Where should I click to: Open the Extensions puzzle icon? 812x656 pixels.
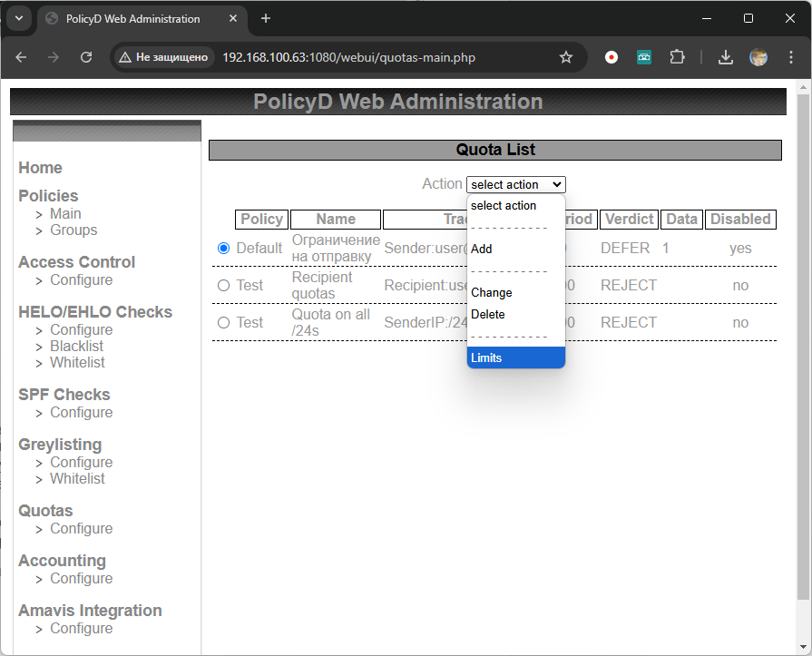click(677, 57)
